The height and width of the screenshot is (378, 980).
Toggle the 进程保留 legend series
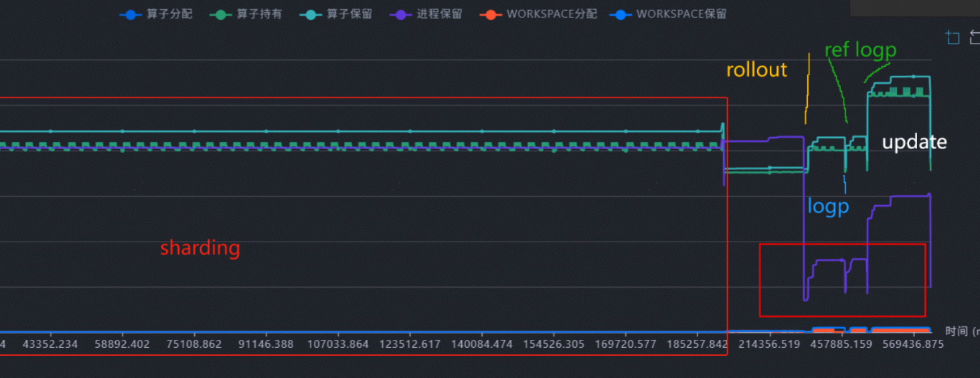(x=425, y=14)
